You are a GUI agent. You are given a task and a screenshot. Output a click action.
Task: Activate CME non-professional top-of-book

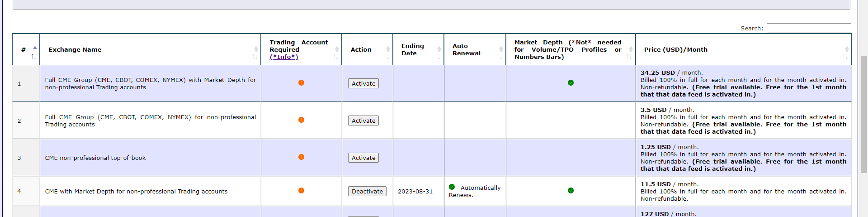pos(363,158)
